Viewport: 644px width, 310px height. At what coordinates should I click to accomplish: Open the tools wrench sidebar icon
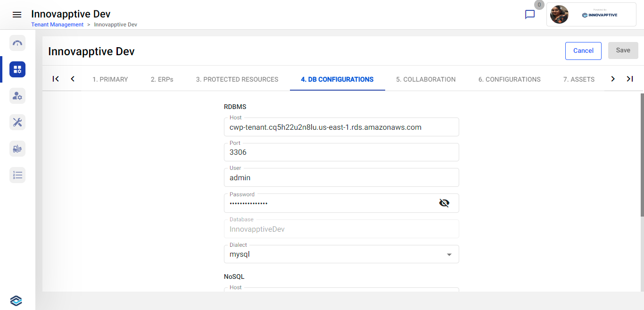(x=17, y=122)
